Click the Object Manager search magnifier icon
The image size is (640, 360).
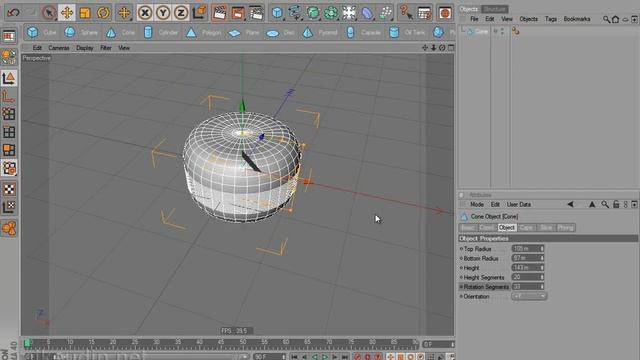pyautogui.click(x=606, y=19)
